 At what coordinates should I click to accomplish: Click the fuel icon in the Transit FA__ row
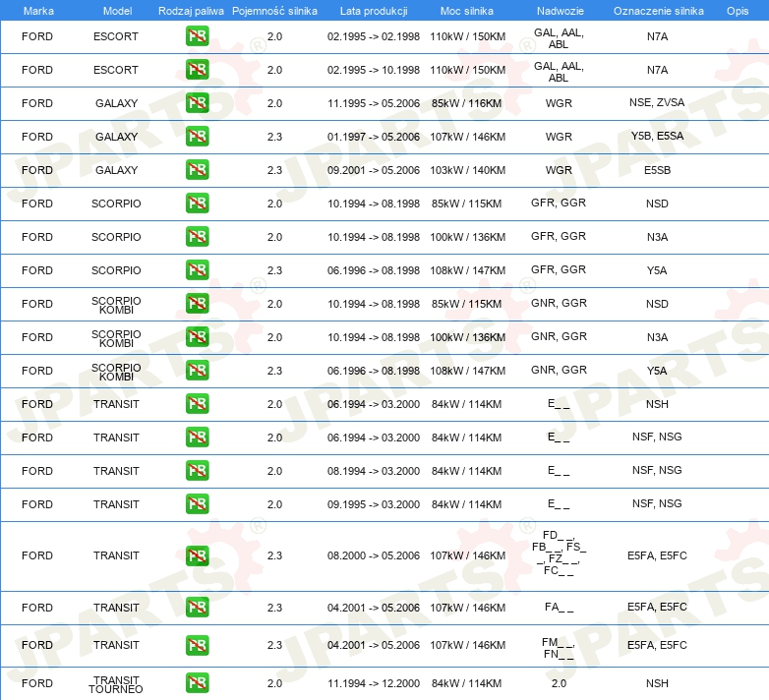coord(197,607)
